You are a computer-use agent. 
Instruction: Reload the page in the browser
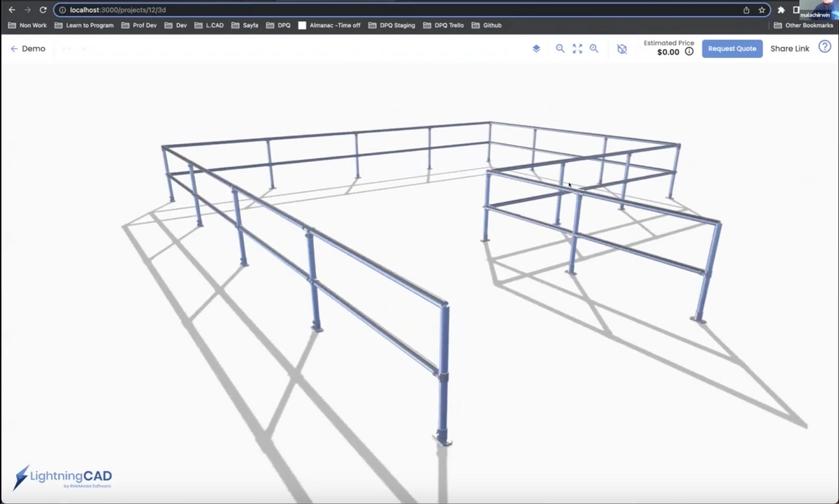click(43, 10)
